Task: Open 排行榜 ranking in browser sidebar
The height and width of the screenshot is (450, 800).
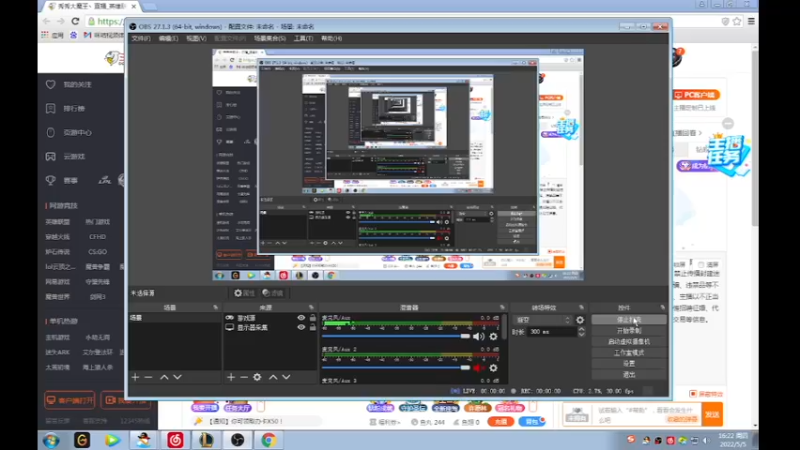Action: coord(74,108)
